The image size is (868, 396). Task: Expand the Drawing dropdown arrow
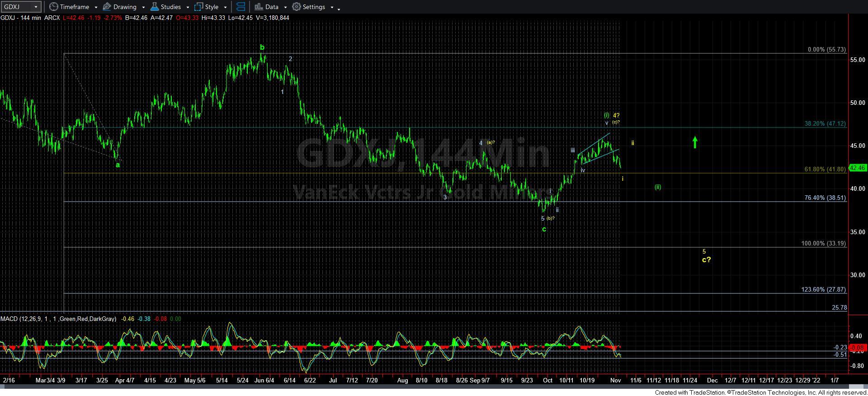tap(143, 7)
